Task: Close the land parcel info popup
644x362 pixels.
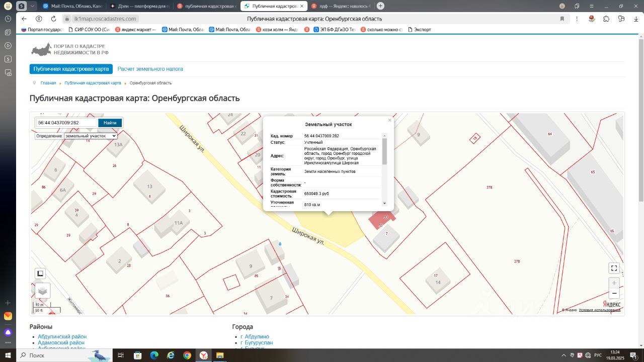Action: click(389, 120)
